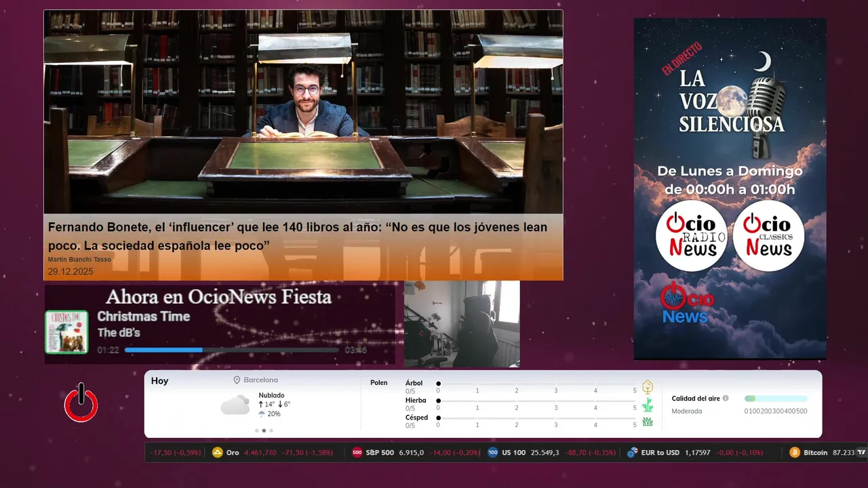Image resolution: width=868 pixels, height=488 pixels.
Task: Click the Árbol pollen level slider
Action: [x=536, y=384]
